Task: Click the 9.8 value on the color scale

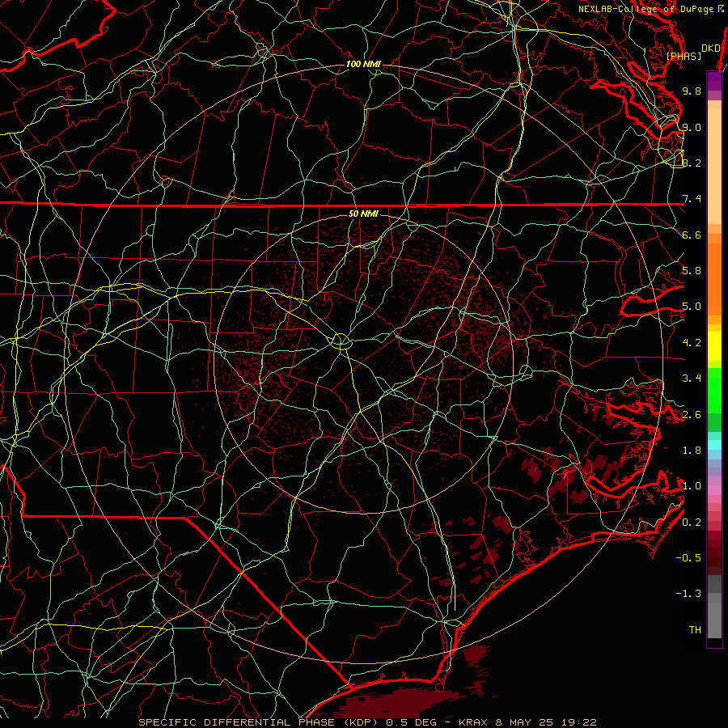Action: (x=692, y=91)
